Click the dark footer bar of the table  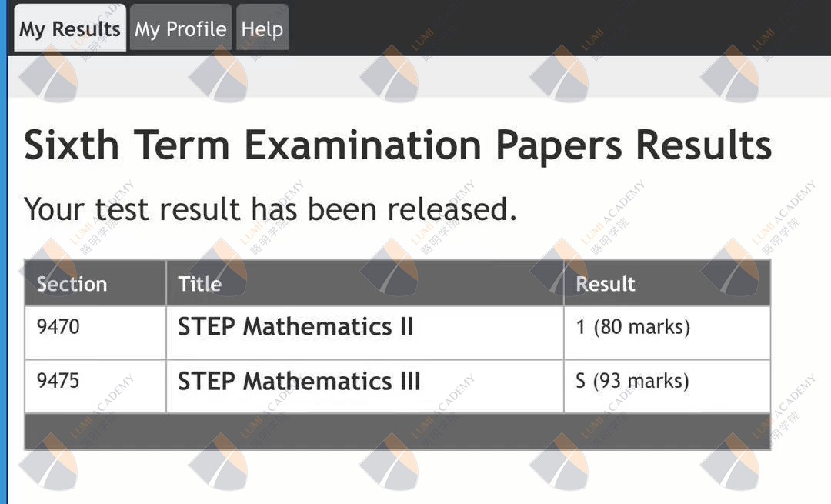coord(397,432)
